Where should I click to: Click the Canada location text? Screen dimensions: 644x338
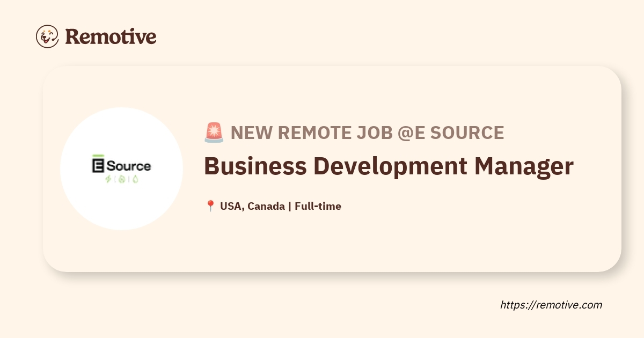tap(266, 206)
